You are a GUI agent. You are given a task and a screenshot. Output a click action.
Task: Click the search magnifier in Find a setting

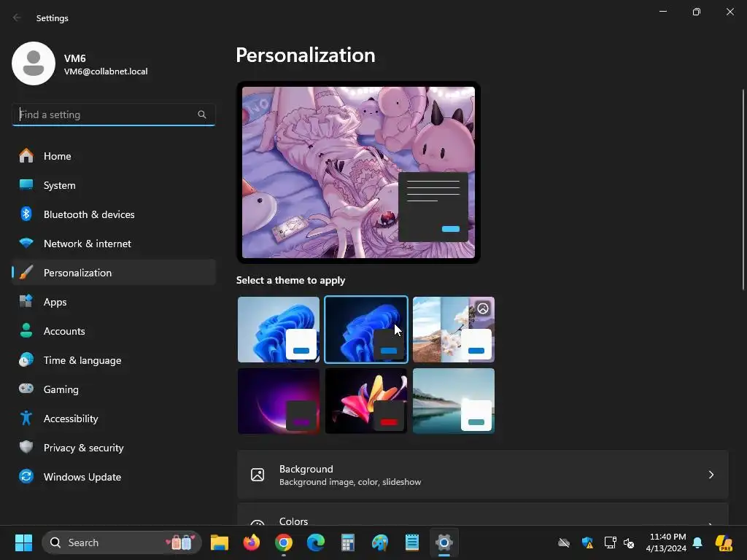pyautogui.click(x=202, y=114)
